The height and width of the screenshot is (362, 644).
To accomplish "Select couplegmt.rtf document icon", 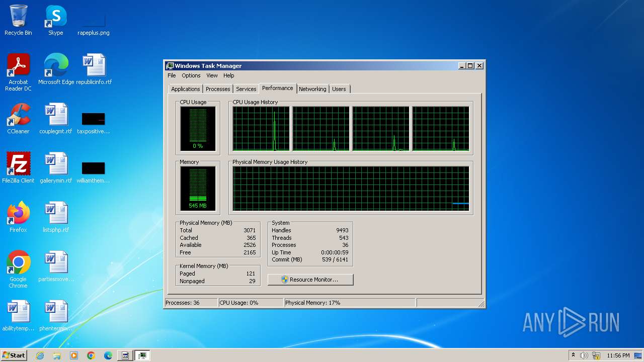I will (x=56, y=119).
